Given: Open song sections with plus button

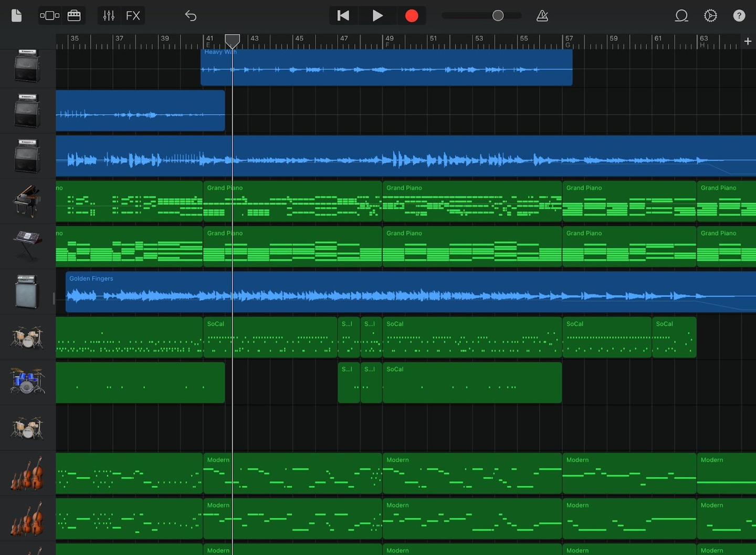Looking at the screenshot, I should [x=748, y=41].
